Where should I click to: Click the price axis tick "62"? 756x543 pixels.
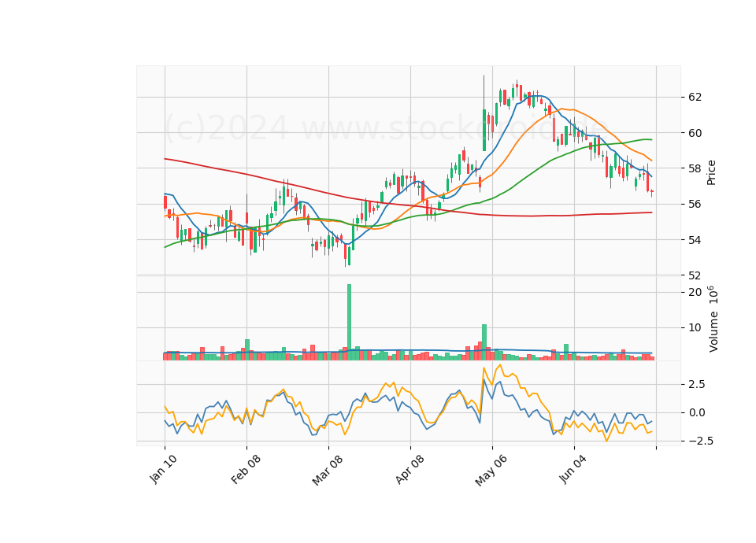pyautogui.click(x=695, y=98)
